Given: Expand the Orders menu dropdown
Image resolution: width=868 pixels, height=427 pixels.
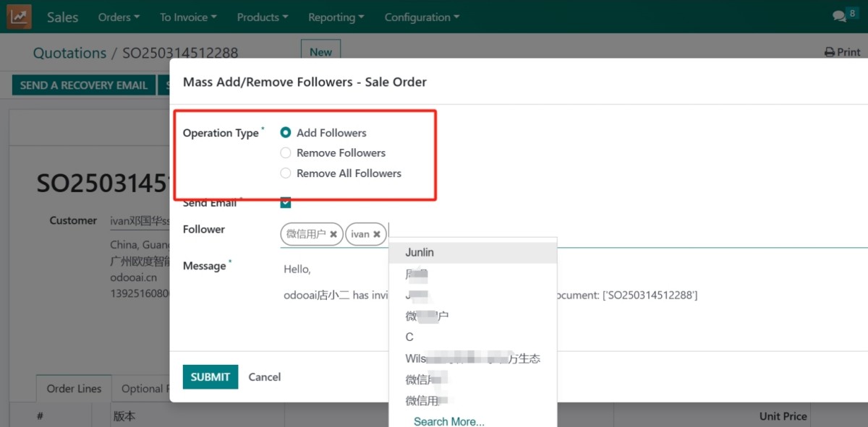Looking at the screenshot, I should point(119,17).
